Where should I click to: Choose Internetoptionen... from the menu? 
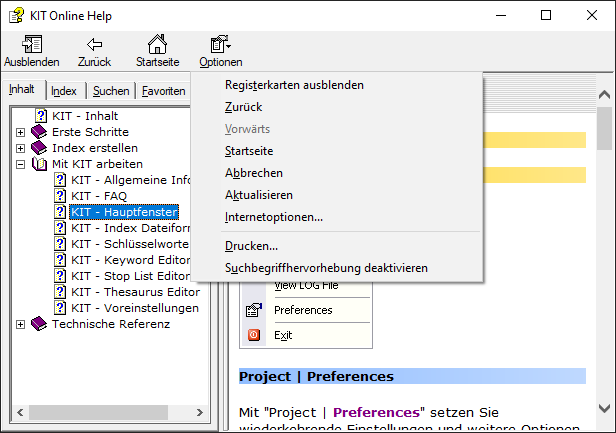274,217
